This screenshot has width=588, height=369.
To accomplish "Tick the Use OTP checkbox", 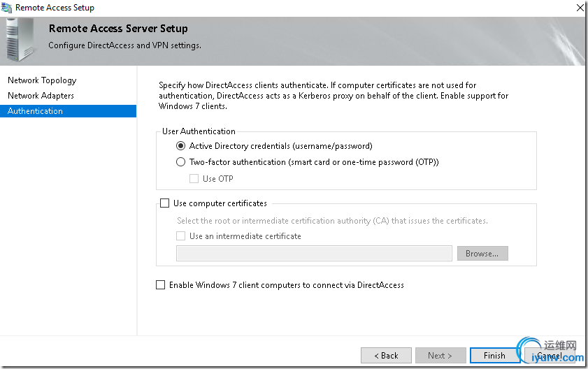I will click(x=194, y=179).
